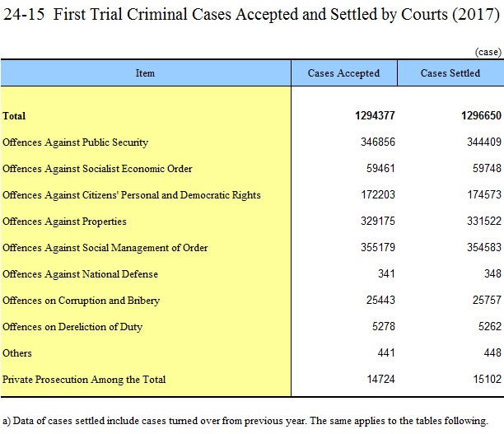Click the table title 24-15 heading
Image resolution: width=504 pixels, height=434 pixels.
pos(251,14)
